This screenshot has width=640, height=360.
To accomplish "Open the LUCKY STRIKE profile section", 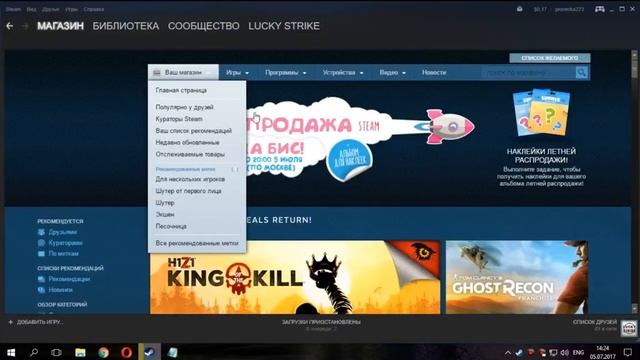I will point(284,26).
